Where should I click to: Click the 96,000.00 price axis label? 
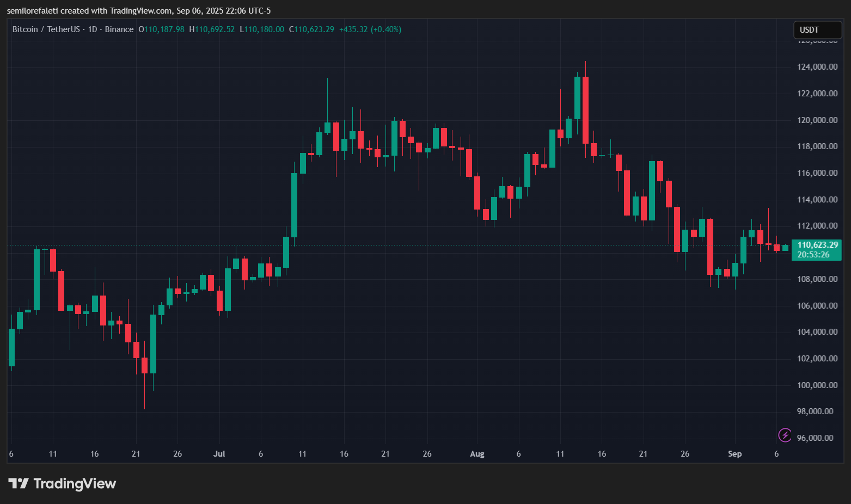point(815,438)
